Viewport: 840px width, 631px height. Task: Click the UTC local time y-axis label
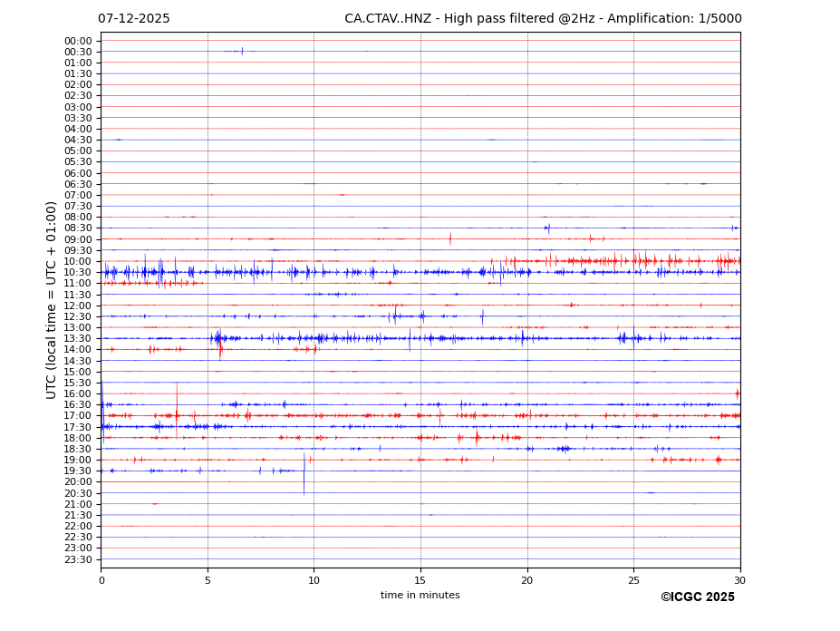53,299
